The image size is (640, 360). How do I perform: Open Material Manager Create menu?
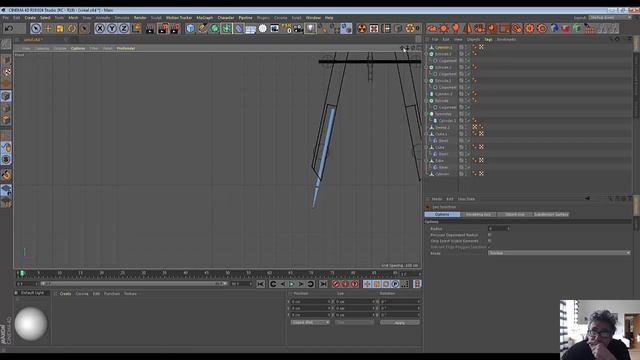65,294
